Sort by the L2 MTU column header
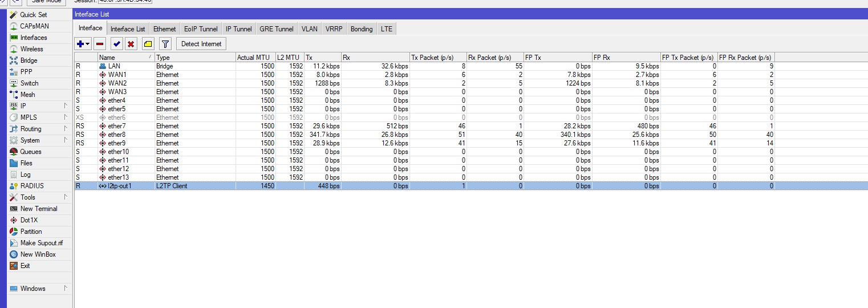This screenshot has height=308, width=868. coord(290,58)
